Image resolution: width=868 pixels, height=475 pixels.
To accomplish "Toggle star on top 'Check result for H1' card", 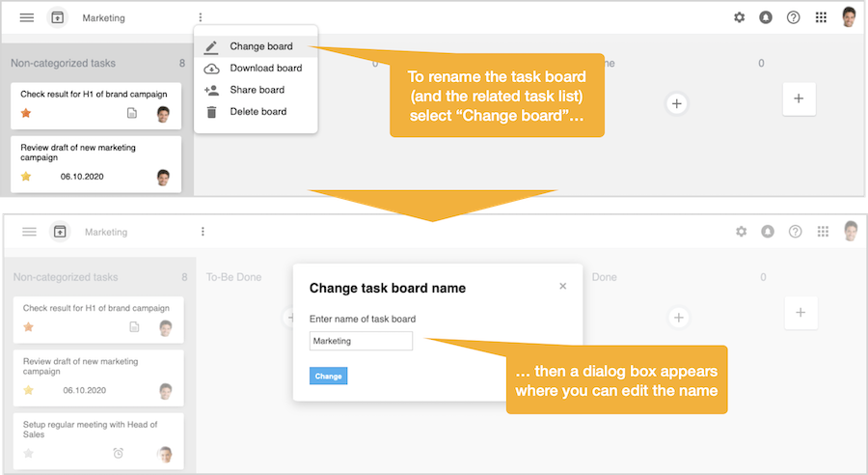I will click(26, 113).
